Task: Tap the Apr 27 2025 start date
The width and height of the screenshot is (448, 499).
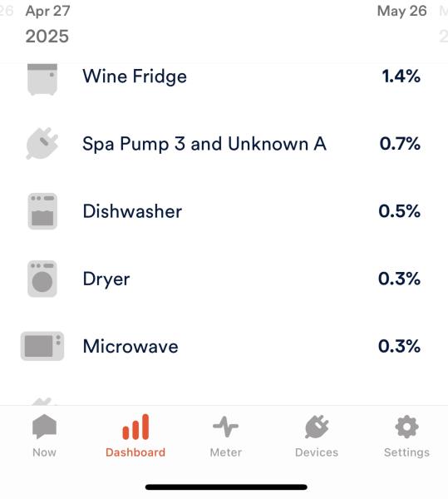Action: click(47, 24)
